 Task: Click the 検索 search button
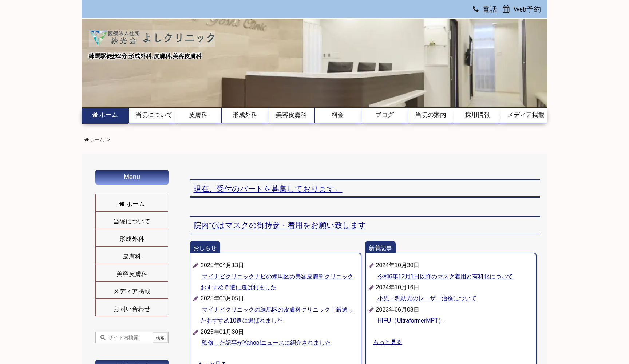(x=160, y=337)
